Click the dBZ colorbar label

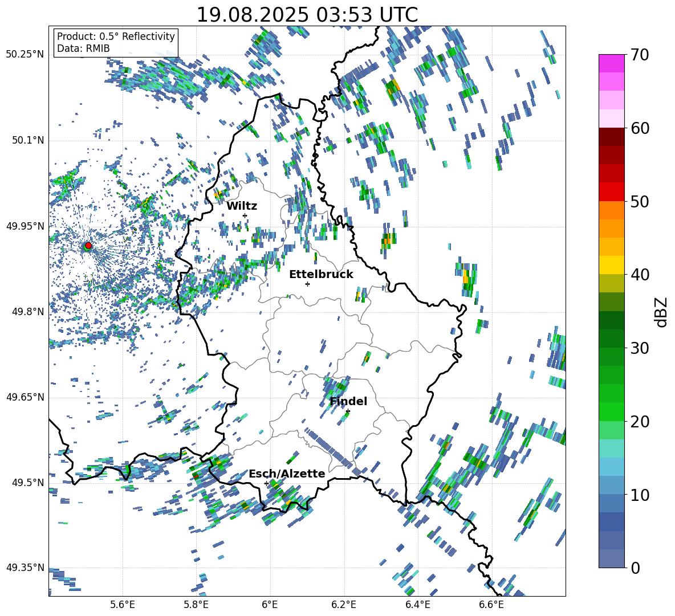tap(661, 312)
